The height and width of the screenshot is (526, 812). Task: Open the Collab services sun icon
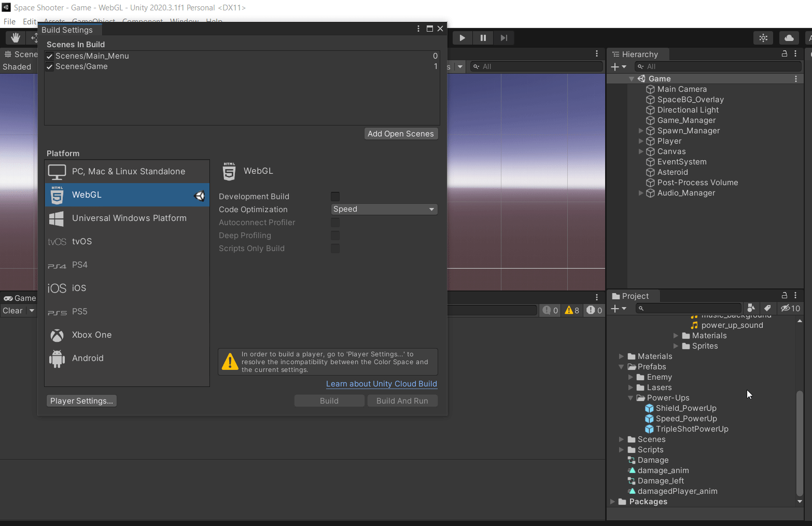(x=763, y=38)
